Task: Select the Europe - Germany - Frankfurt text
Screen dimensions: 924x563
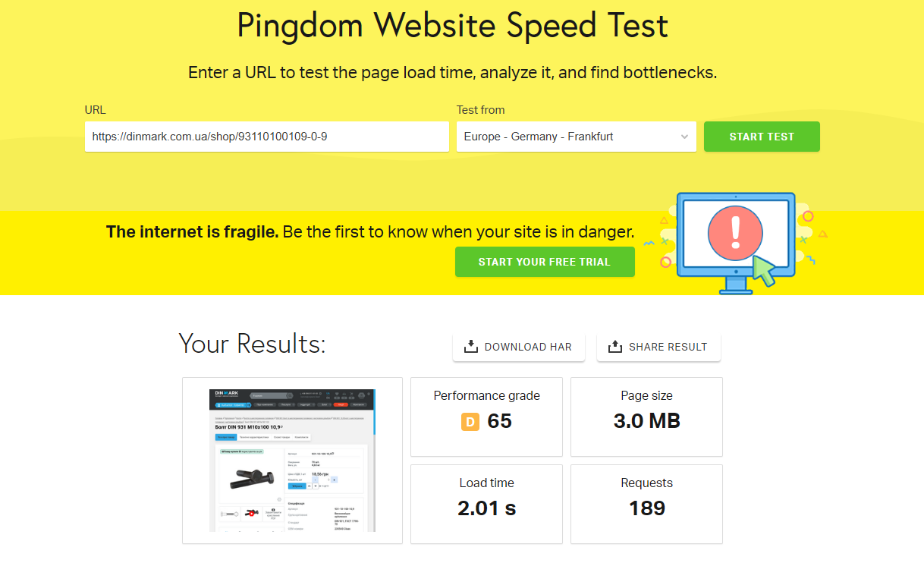Action: [x=539, y=137]
